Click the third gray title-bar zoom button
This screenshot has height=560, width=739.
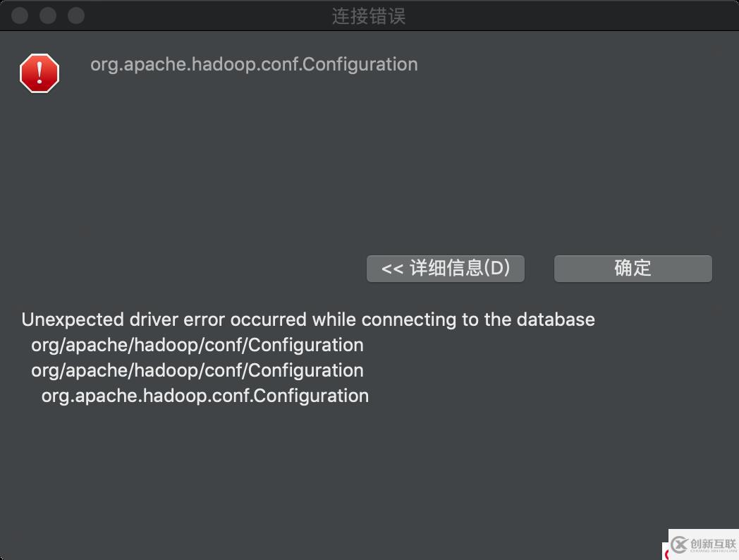pos(76,16)
